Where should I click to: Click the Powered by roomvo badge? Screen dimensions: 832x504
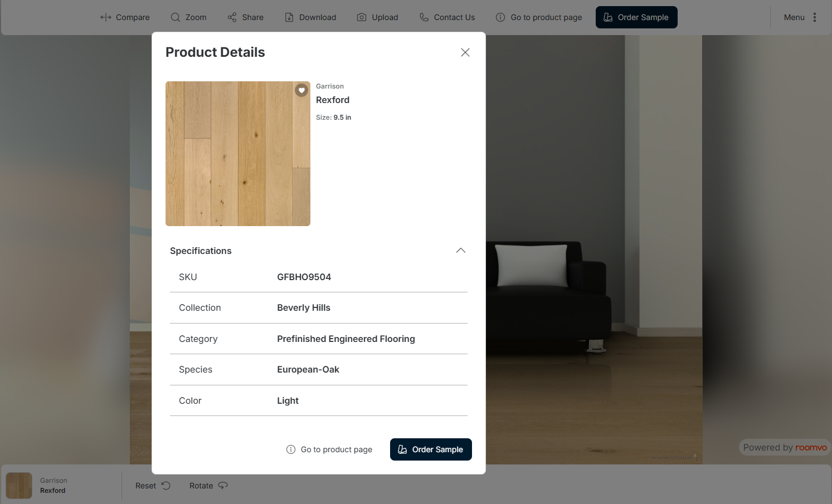point(785,447)
